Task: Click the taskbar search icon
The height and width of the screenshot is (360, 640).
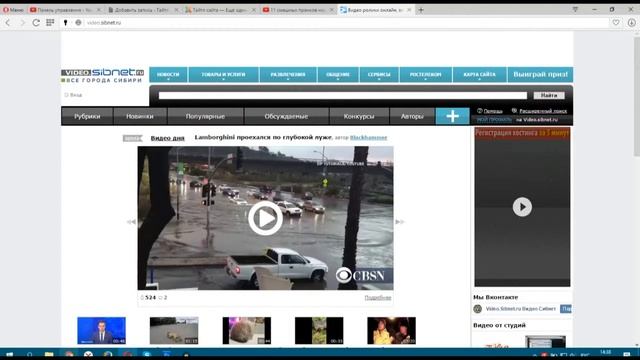Action: coord(29,354)
